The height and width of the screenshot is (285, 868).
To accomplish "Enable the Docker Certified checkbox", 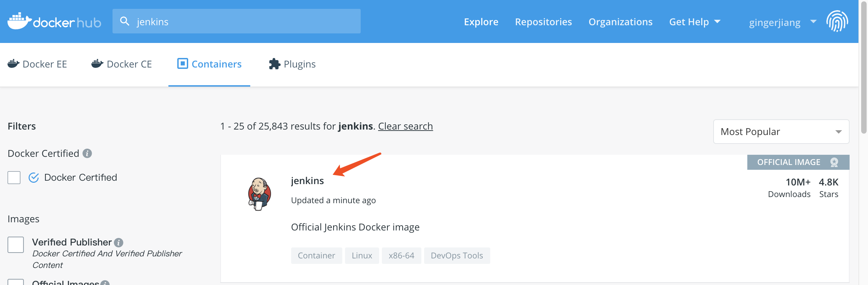I will click(14, 178).
